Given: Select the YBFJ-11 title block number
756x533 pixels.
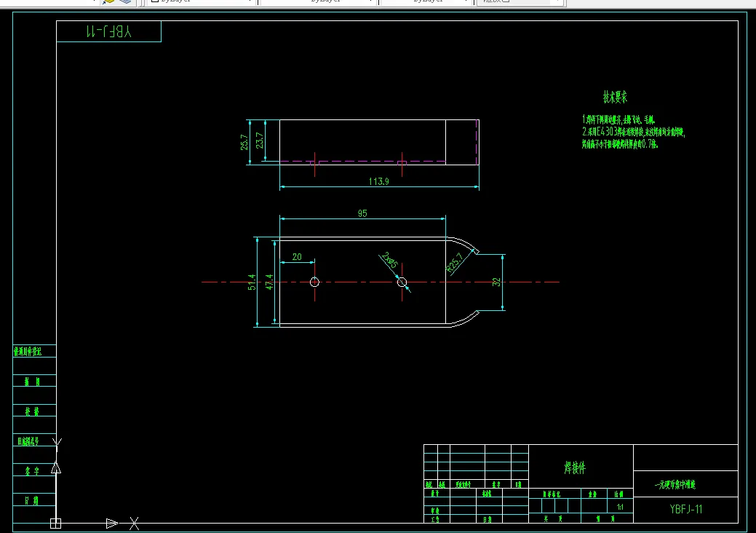Looking at the screenshot, I should [685, 509].
